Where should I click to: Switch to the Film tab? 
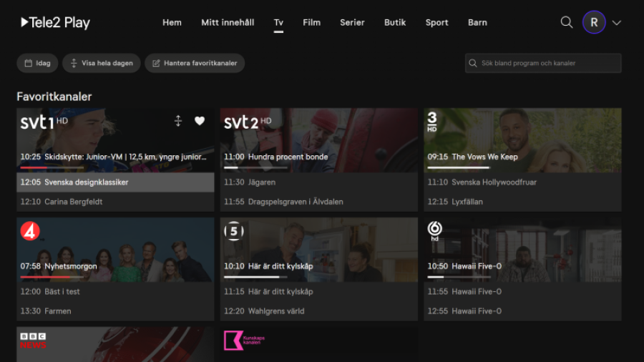[311, 22]
